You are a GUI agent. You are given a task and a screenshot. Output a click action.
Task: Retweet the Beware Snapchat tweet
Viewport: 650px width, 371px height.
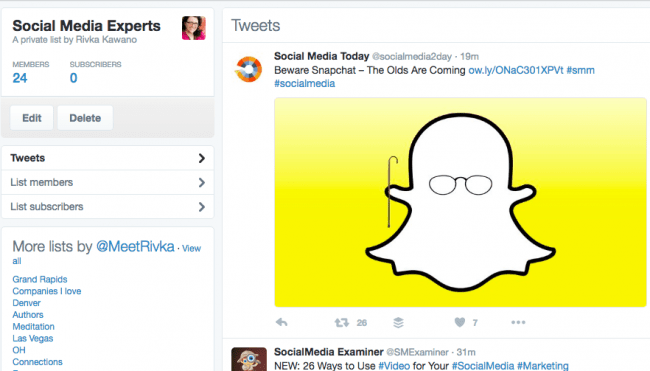[342, 322]
